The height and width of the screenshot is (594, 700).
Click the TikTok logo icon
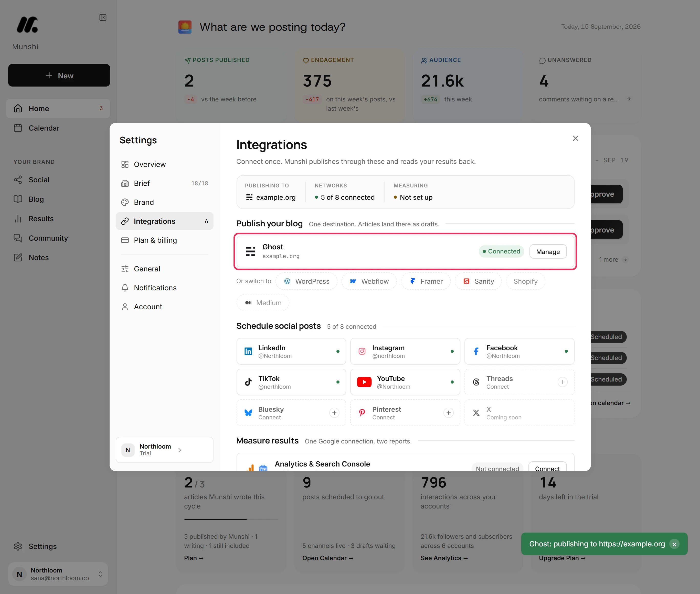point(248,382)
